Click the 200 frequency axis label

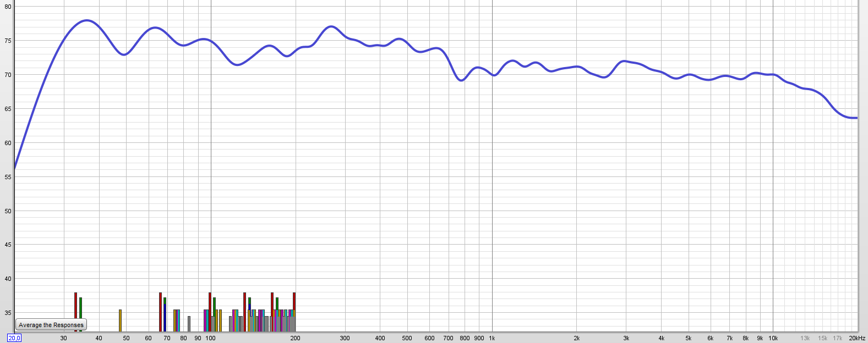point(296,338)
